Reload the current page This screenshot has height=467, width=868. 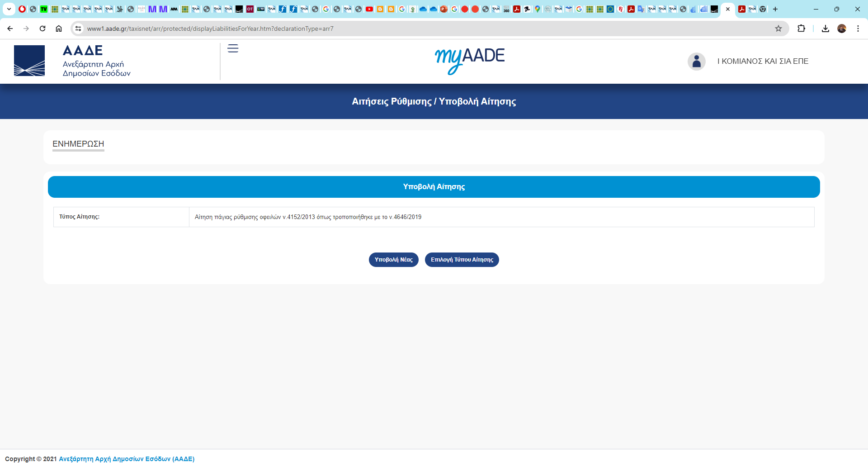coord(42,29)
